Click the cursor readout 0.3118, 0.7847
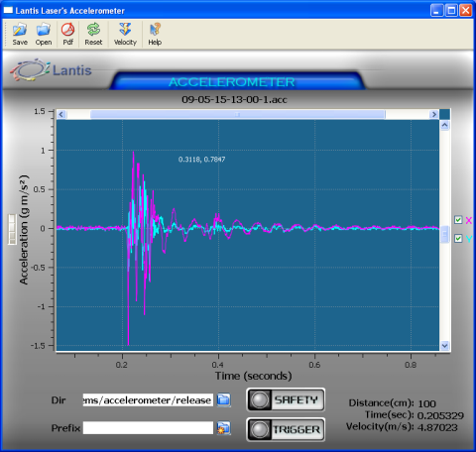The height and width of the screenshot is (452, 476). 201,160
